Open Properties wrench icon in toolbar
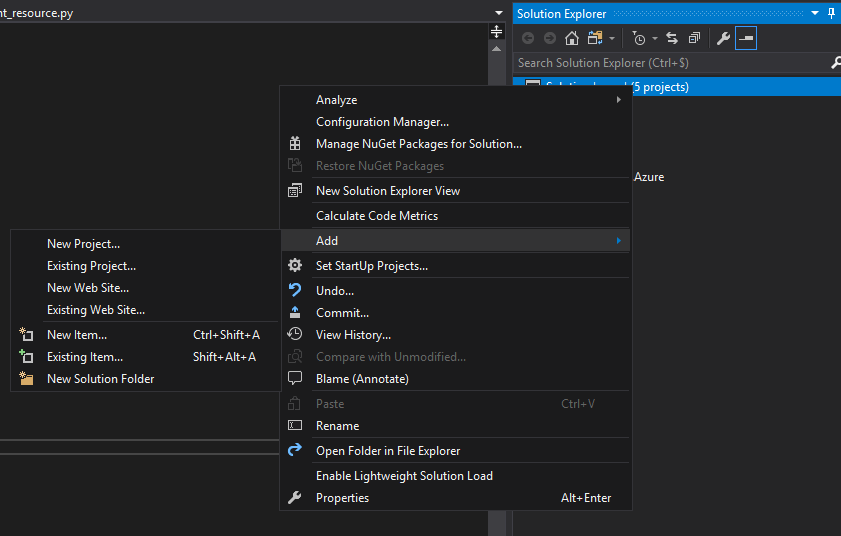 point(723,38)
